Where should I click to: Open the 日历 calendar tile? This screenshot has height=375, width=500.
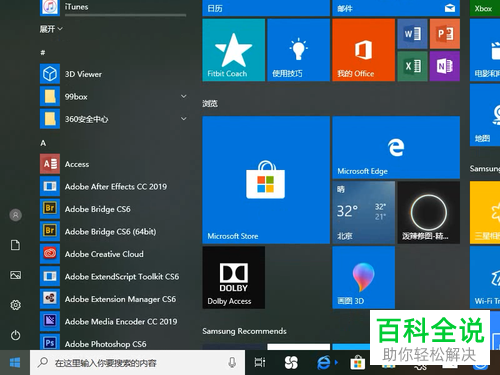pos(266,8)
